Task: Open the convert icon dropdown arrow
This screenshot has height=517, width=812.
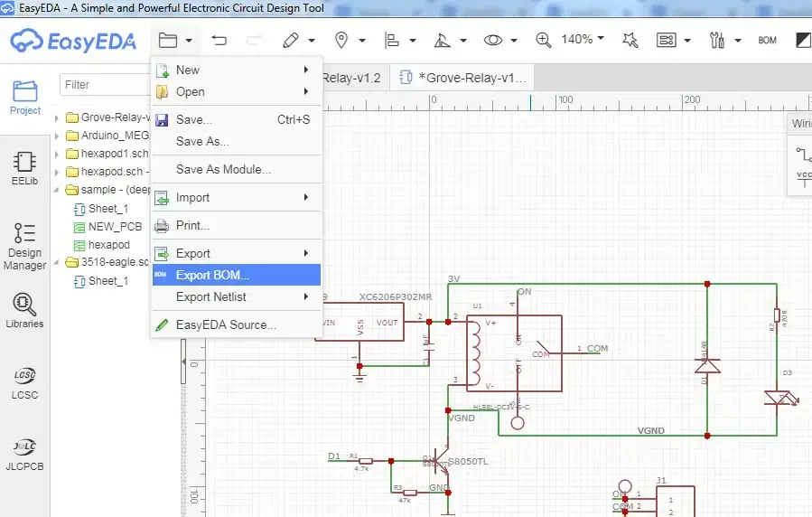Action: (687, 41)
